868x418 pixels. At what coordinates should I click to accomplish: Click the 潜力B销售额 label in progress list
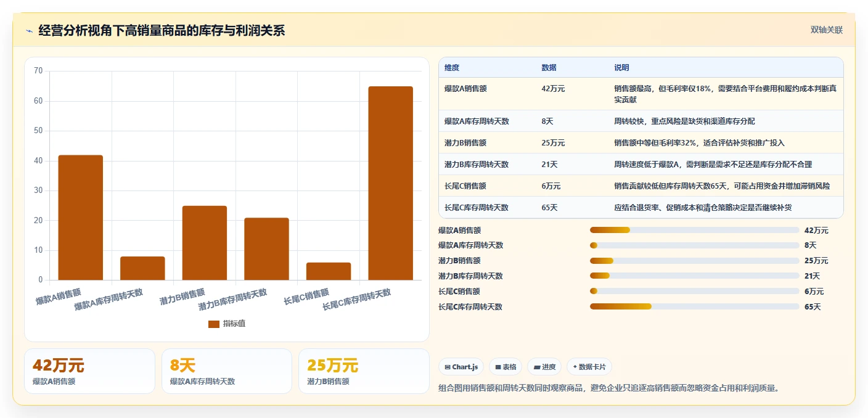click(x=459, y=261)
